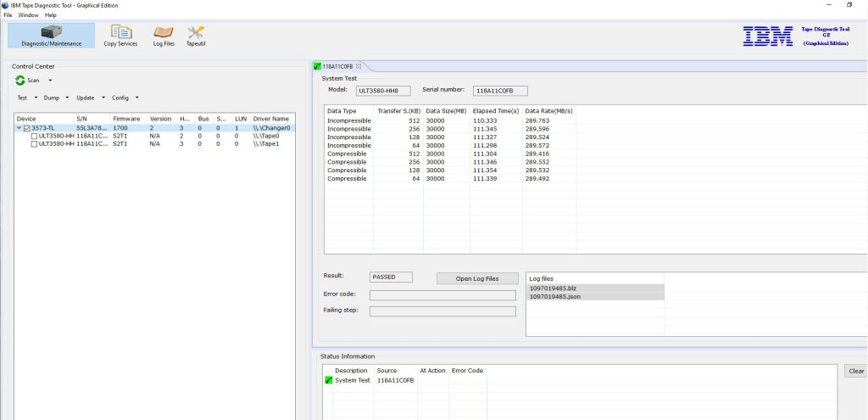Close the 118A11C0FB tab
Image resolution: width=868 pixels, height=420 pixels.
click(359, 66)
